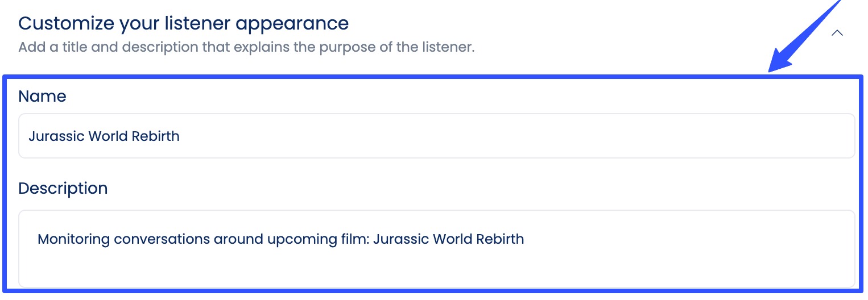Focus the Description text area
The height and width of the screenshot is (300, 868).
436,249
